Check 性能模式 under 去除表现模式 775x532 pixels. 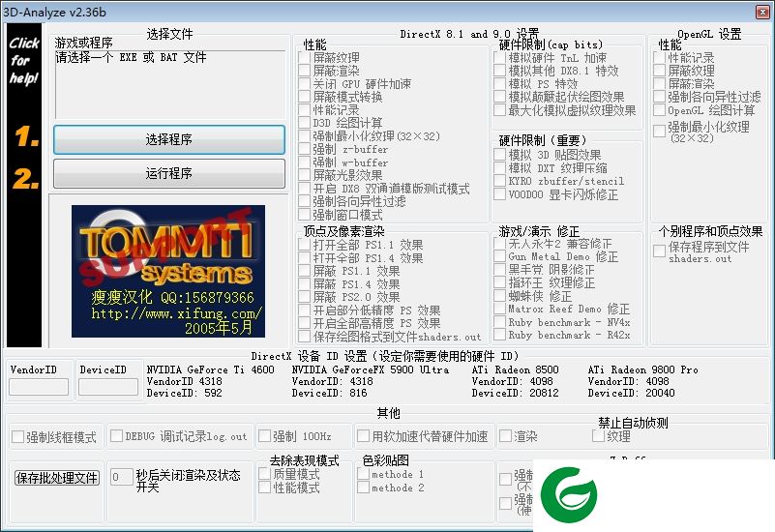264,488
